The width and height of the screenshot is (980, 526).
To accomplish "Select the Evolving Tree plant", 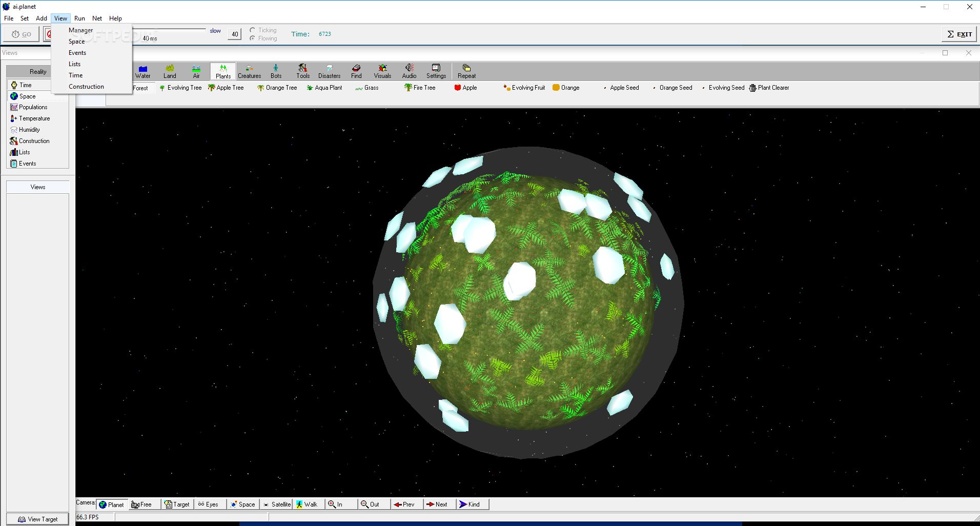I will [180, 88].
